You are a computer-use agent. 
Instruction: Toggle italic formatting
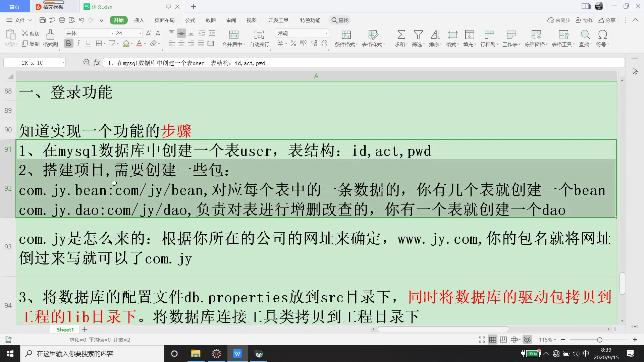tap(78, 43)
